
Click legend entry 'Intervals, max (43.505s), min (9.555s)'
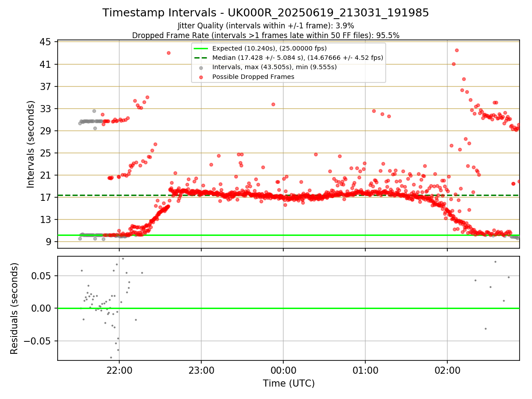tap(274, 67)
